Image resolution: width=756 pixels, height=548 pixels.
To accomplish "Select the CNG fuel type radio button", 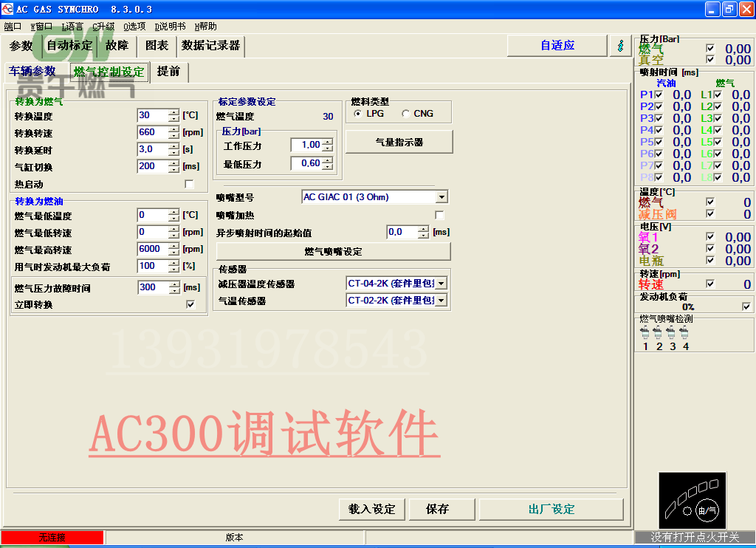I will point(405,113).
